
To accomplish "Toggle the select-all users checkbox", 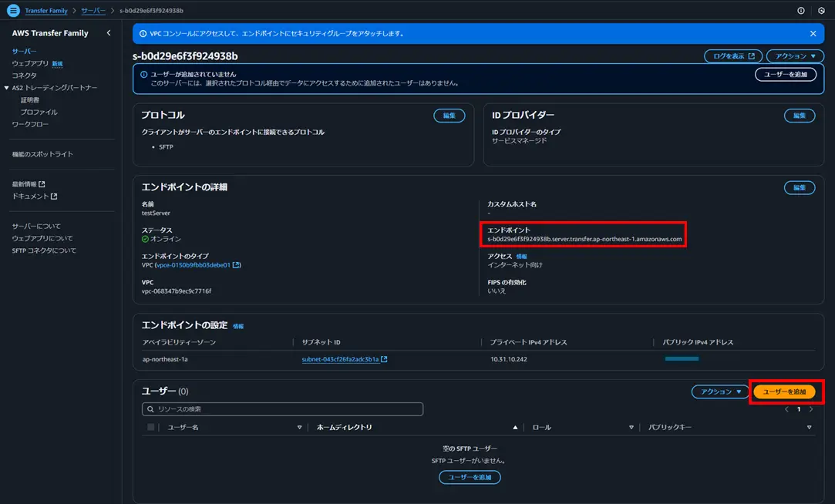I will pyautogui.click(x=150, y=428).
